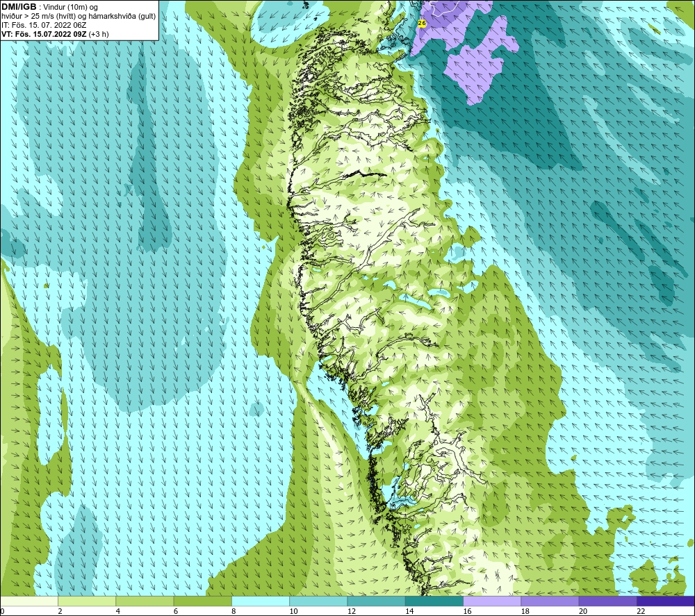Select the dark indigo above-22 m/s legend swatch
695x616 pixels.
[x=665, y=601]
